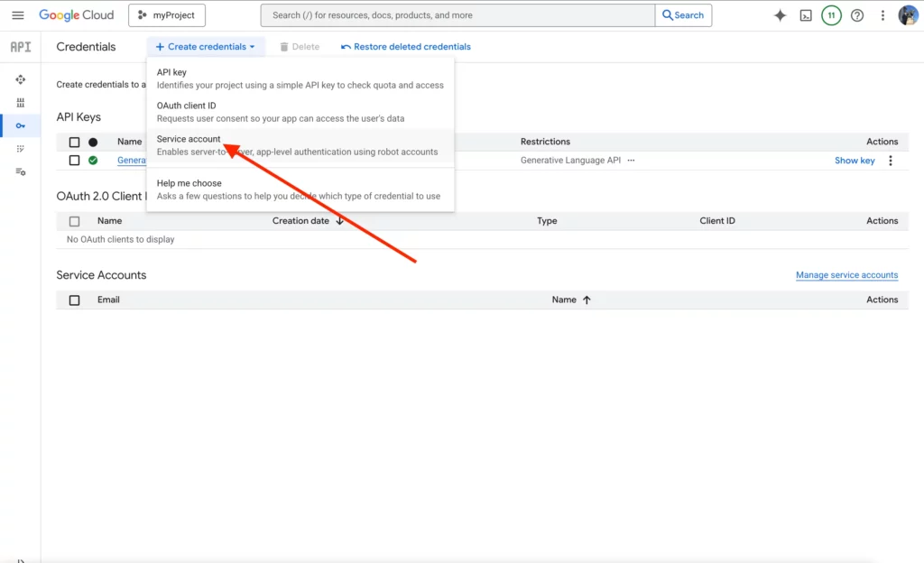The height and width of the screenshot is (563, 924).
Task: Open Manage service accounts link
Action: [846, 275]
